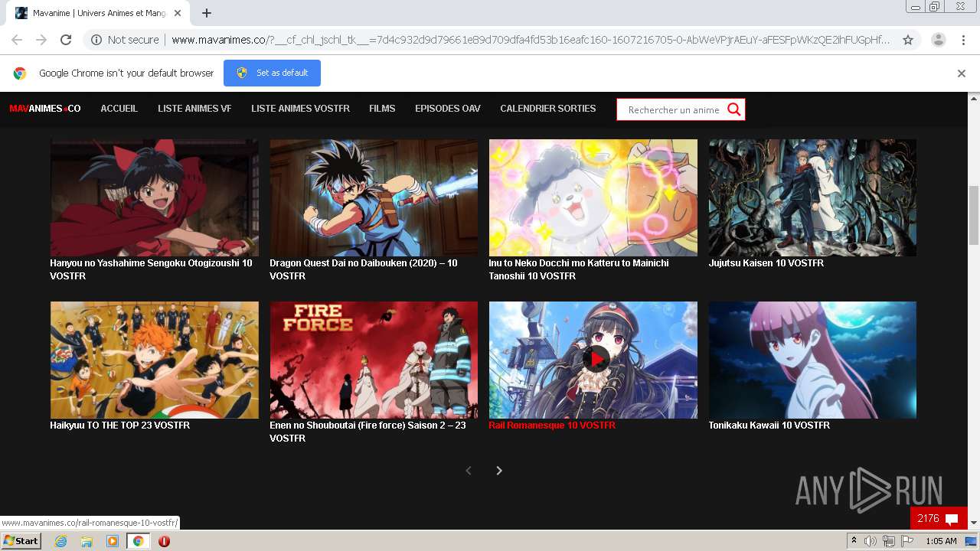This screenshot has width=980, height=551.
Task: Click the red Opera icon in taskbar
Action: tap(164, 541)
